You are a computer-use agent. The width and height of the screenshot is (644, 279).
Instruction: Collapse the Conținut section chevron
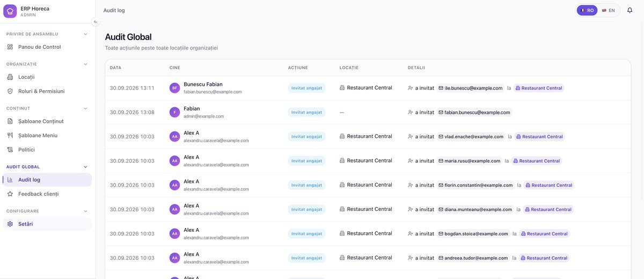tap(86, 108)
